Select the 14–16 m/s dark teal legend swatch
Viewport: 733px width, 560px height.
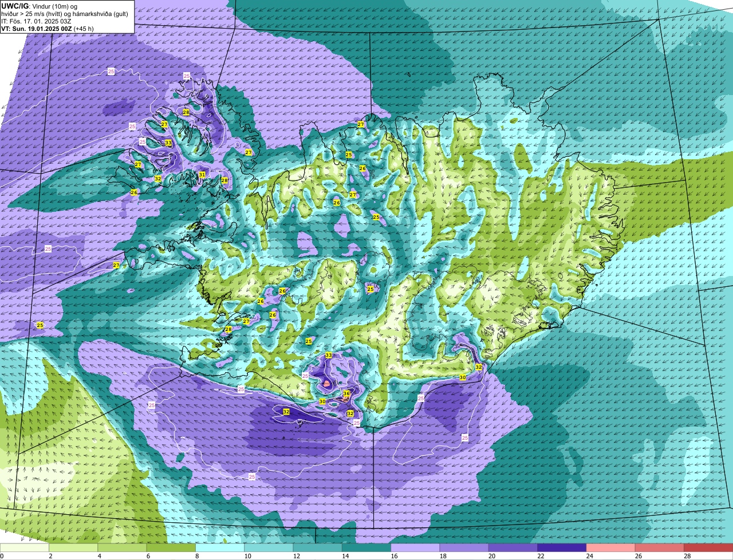(x=366, y=548)
